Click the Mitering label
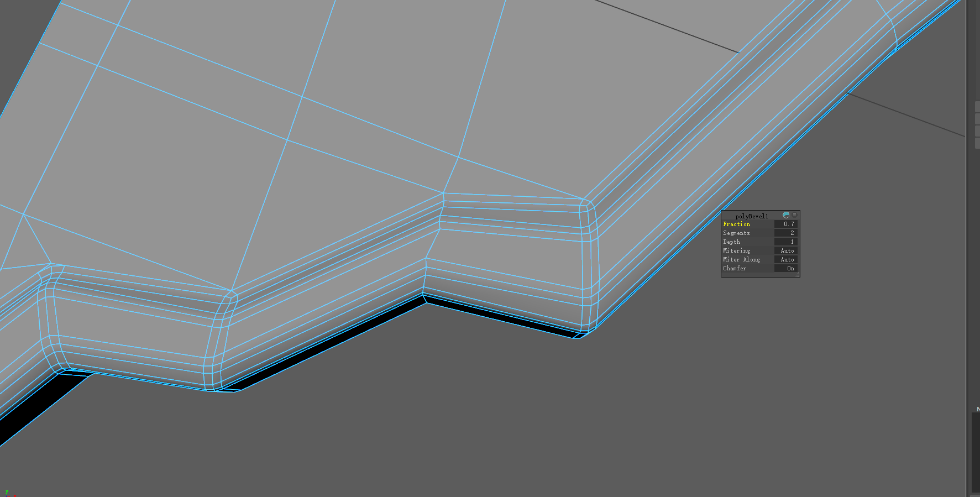 point(737,250)
